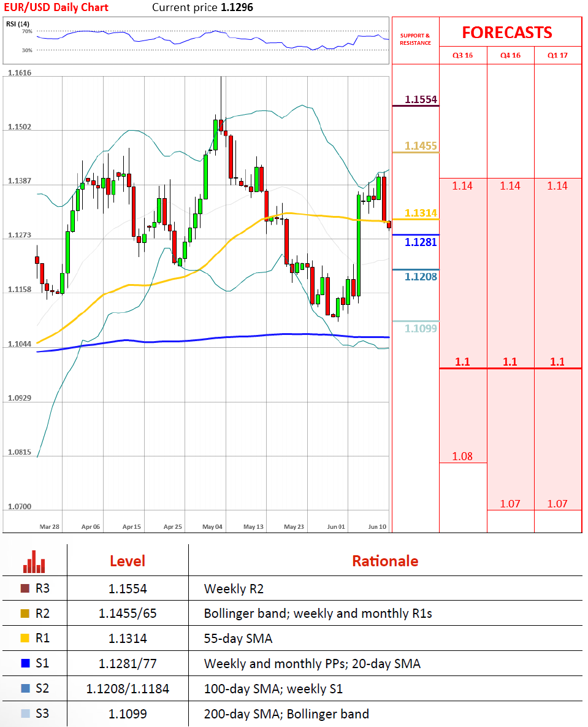Viewport: 588px width, 727px height.
Task: Click the Apr 06 date axis label
Action: tap(91, 527)
